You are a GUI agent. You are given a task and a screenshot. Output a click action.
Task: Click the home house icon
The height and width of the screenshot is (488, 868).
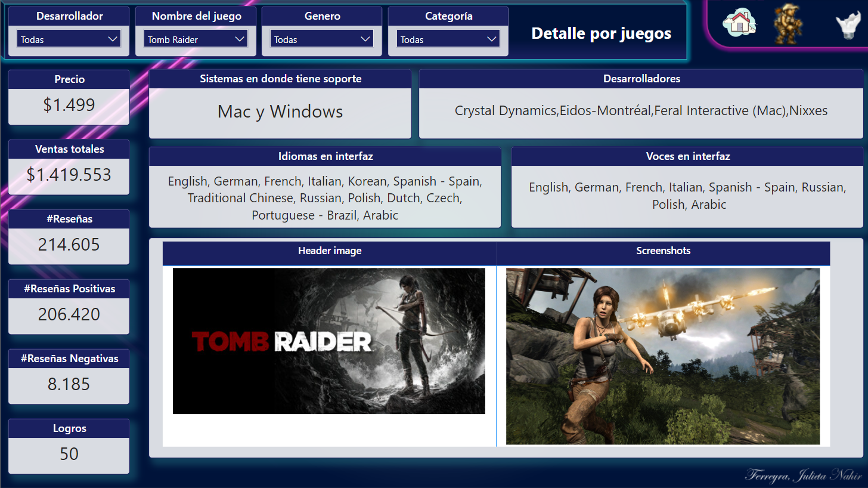pos(739,23)
